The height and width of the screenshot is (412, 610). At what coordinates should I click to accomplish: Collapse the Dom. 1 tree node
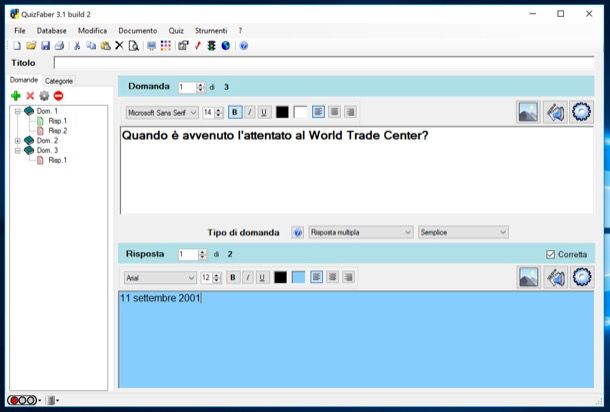pyautogui.click(x=18, y=111)
